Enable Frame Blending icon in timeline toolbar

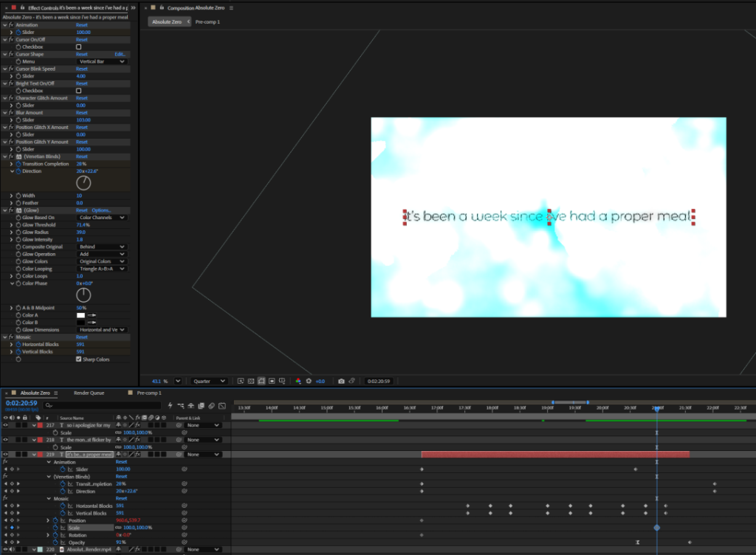click(x=201, y=406)
